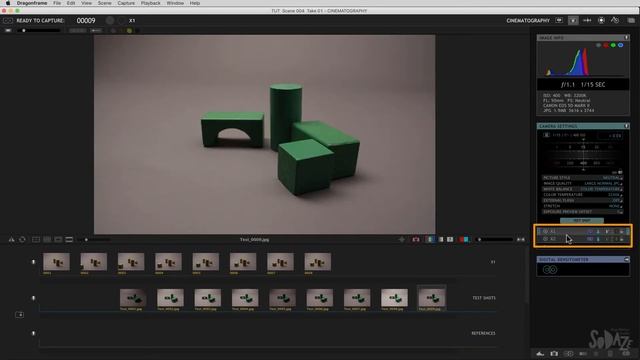
Task: Open the View menu
Action: (x=86, y=3)
